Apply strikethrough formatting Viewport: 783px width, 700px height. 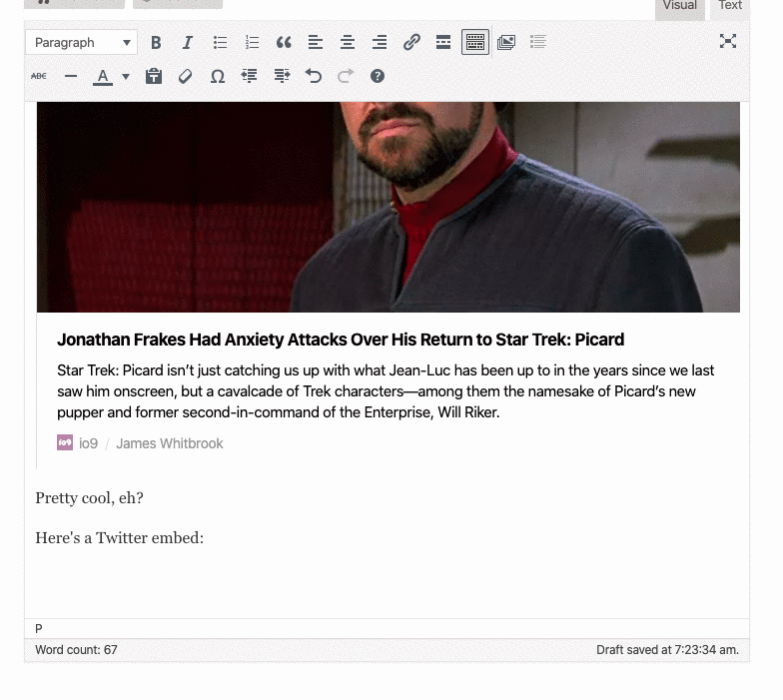tap(39, 76)
